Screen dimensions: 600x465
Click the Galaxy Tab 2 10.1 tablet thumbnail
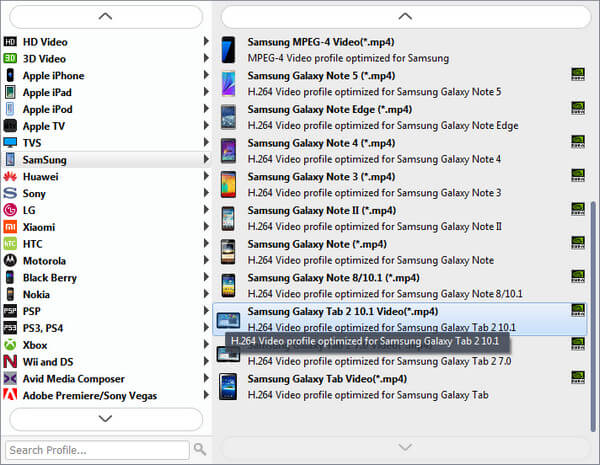(228, 320)
